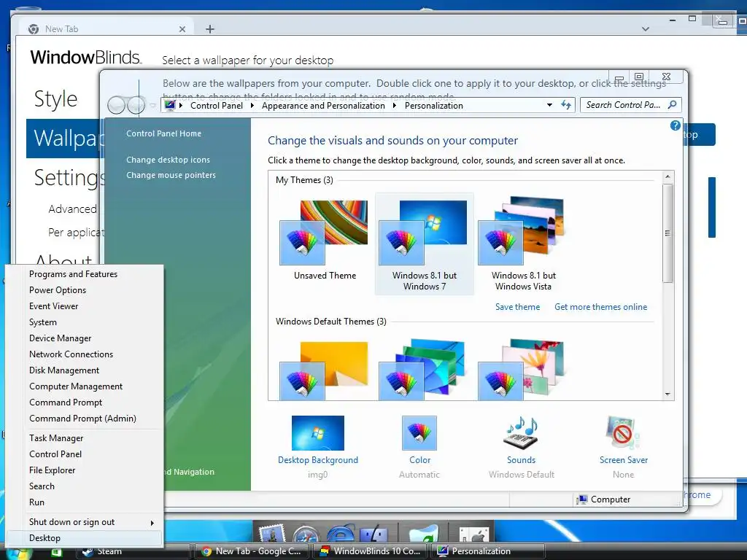Screen dimensions: 747x560
Task: Click Change mouse pointers link
Action: (171, 175)
